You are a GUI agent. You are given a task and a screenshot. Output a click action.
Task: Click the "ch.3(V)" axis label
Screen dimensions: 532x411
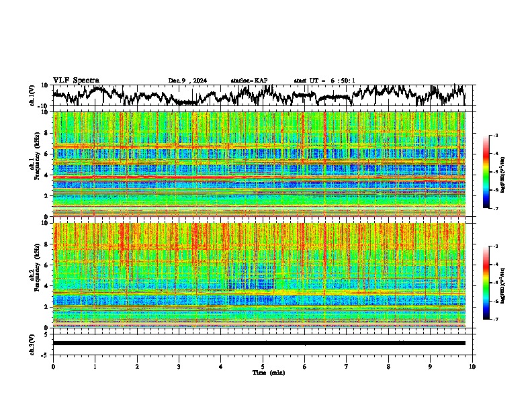click(32, 345)
